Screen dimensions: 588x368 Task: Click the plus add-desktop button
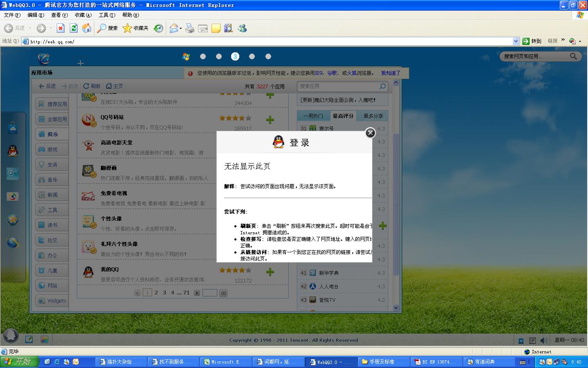(80, 63)
